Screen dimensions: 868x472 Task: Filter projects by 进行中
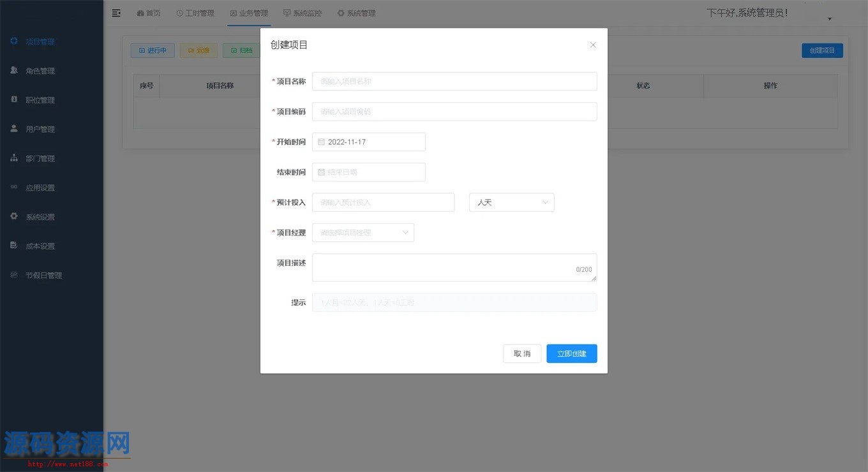(x=153, y=50)
